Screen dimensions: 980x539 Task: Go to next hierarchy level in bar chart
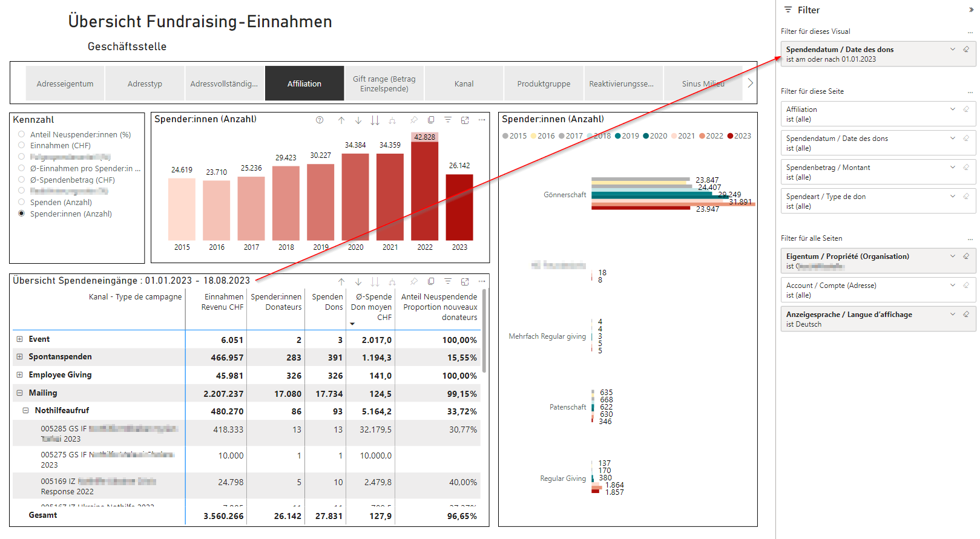click(x=375, y=120)
